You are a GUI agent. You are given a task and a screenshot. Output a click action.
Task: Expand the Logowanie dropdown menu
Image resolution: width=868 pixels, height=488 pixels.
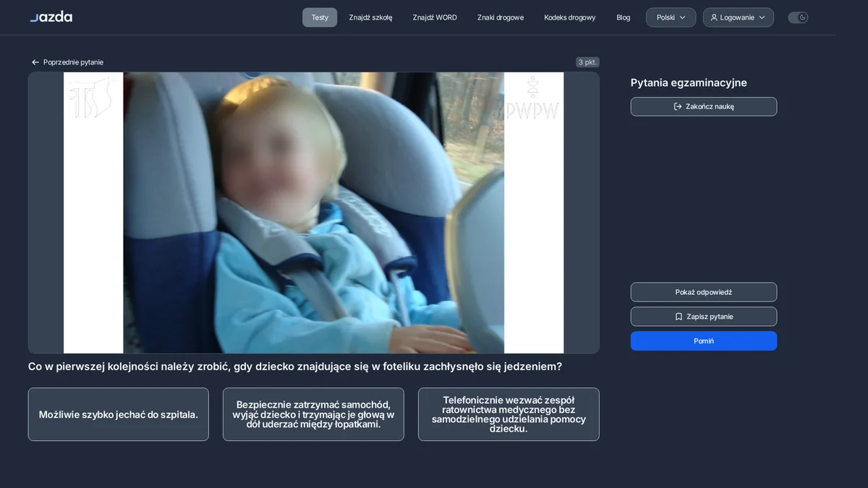pos(738,17)
